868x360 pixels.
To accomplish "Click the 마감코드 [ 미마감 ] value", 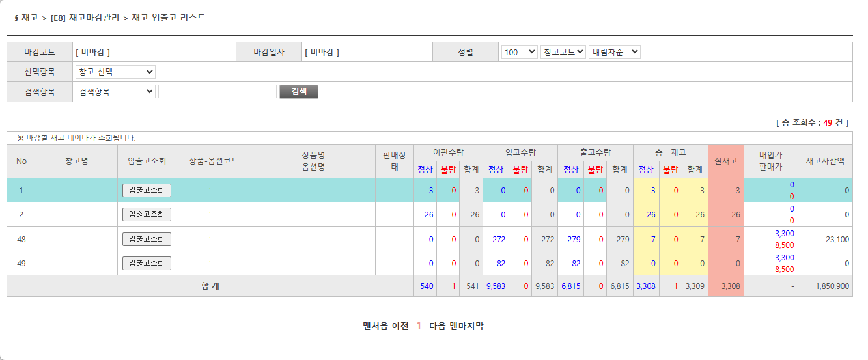I will click(x=92, y=52).
